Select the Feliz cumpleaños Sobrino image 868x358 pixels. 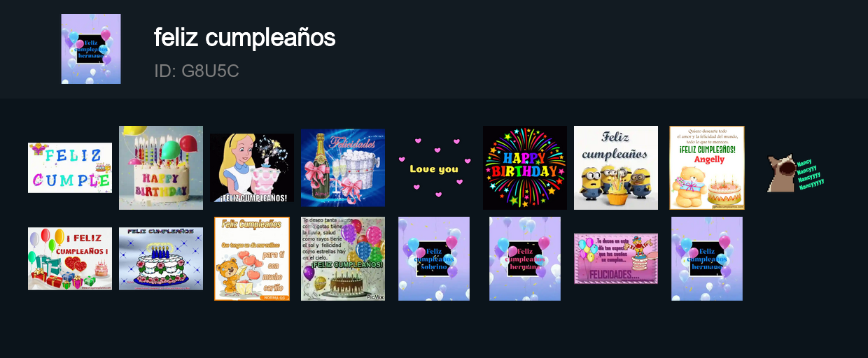434,259
